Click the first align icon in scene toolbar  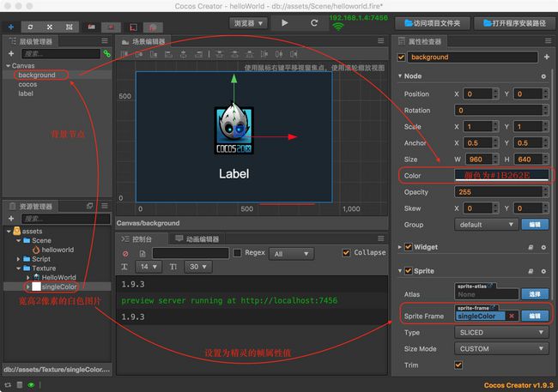tap(124, 54)
